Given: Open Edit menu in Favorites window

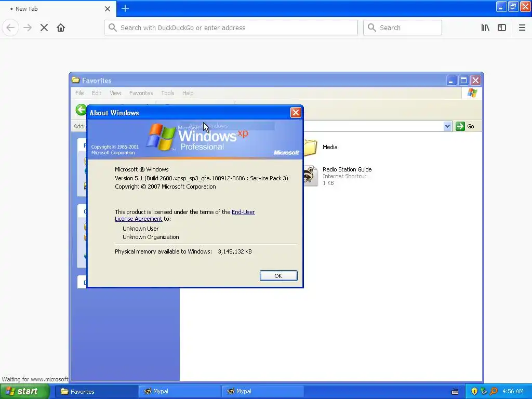Looking at the screenshot, I should pos(96,93).
